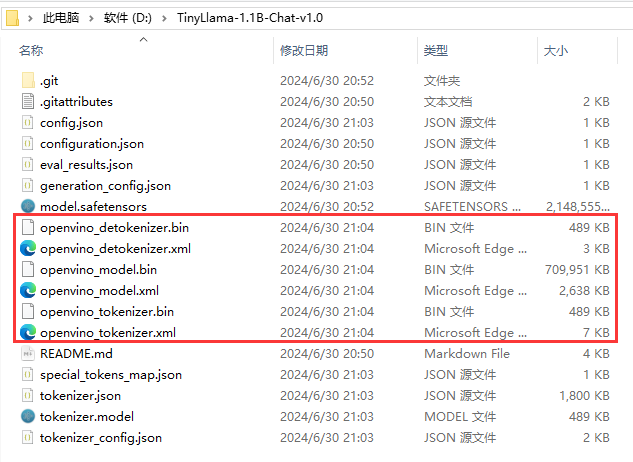Click the model.safetensors file icon
The image size is (633, 462).
28,206
